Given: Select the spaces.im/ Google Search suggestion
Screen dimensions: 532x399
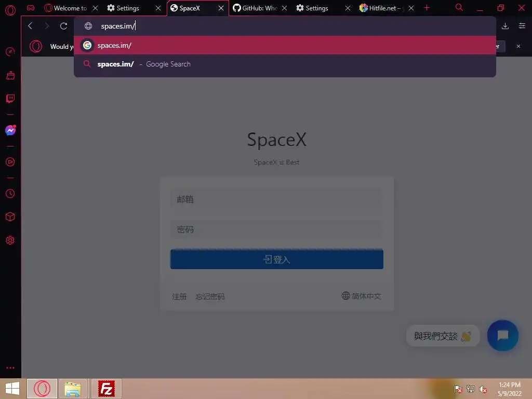Looking at the screenshot, I should pos(285,64).
